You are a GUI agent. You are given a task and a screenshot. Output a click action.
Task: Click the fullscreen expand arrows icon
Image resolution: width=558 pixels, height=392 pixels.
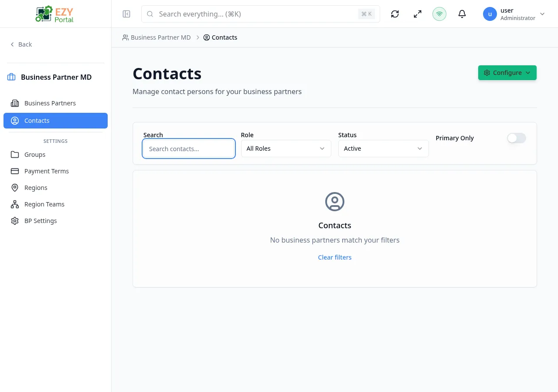[417, 14]
